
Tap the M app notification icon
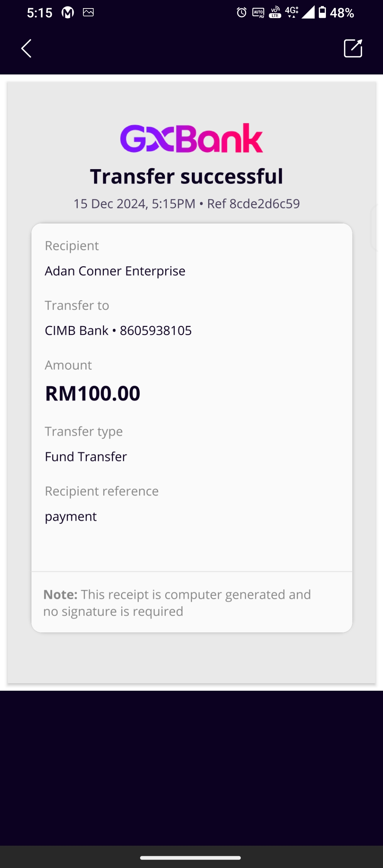click(x=67, y=13)
